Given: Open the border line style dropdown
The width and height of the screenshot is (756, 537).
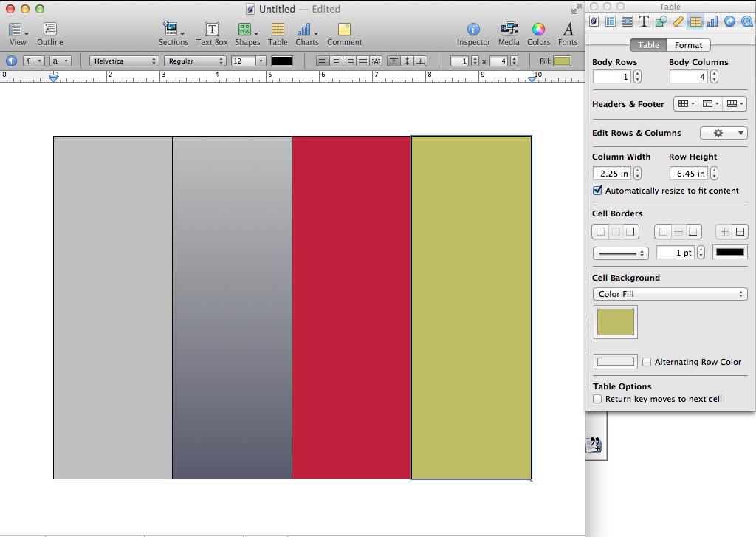Looking at the screenshot, I should [x=620, y=253].
